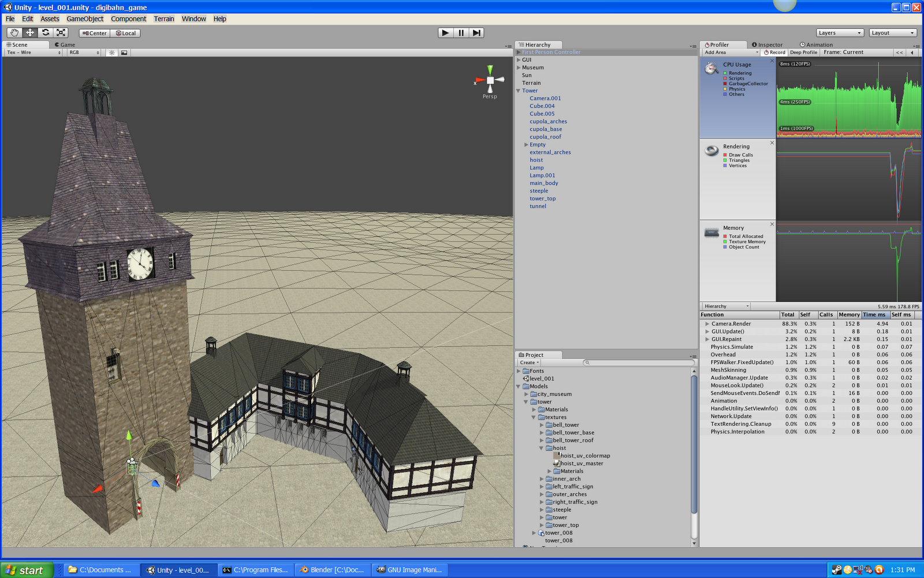Click the Create button in the Project panel
Screen dimensions: 924x578
tap(528, 362)
